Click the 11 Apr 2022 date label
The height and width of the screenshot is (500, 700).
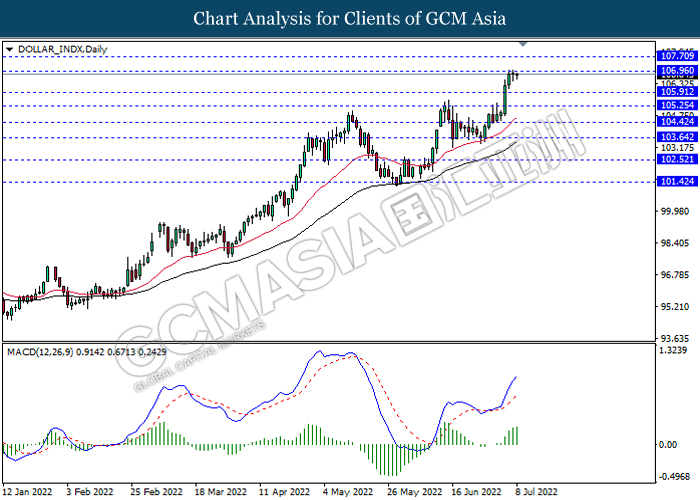pyautogui.click(x=284, y=492)
